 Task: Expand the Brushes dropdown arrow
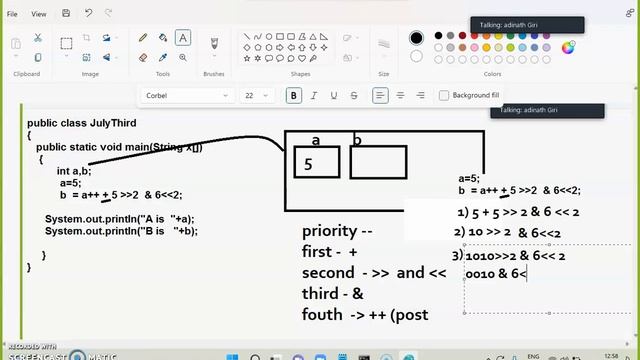214,56
